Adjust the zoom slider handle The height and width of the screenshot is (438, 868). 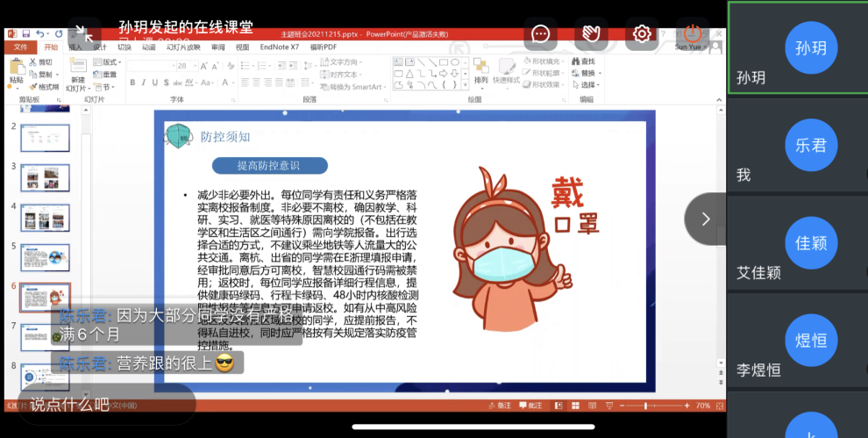[645, 406]
